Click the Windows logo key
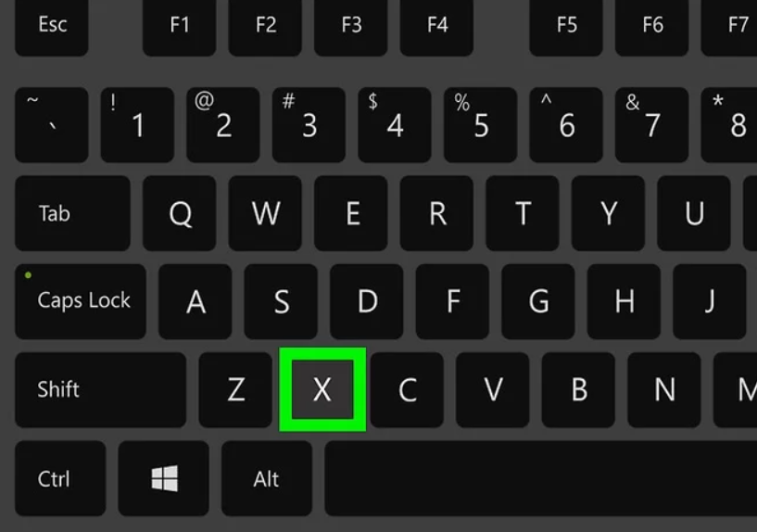The image size is (757, 532). (164, 478)
